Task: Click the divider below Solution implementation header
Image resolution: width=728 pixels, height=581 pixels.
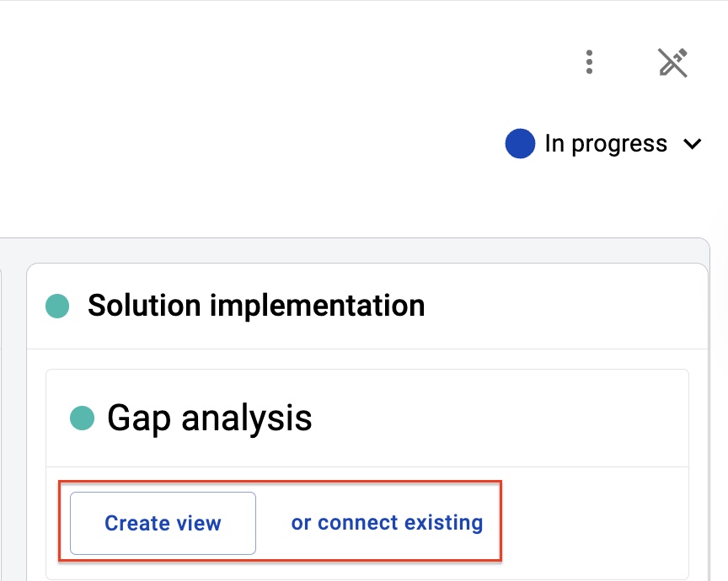Action: [367, 349]
